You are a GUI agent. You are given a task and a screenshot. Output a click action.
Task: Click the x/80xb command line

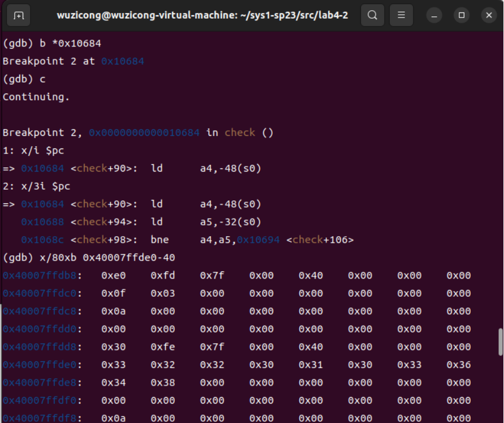[x=89, y=258]
